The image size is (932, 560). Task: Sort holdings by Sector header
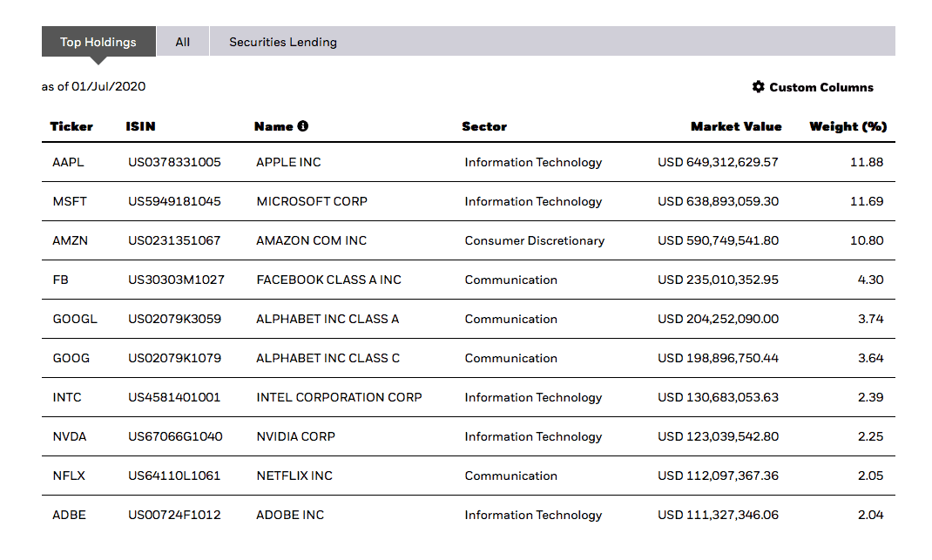[484, 126]
